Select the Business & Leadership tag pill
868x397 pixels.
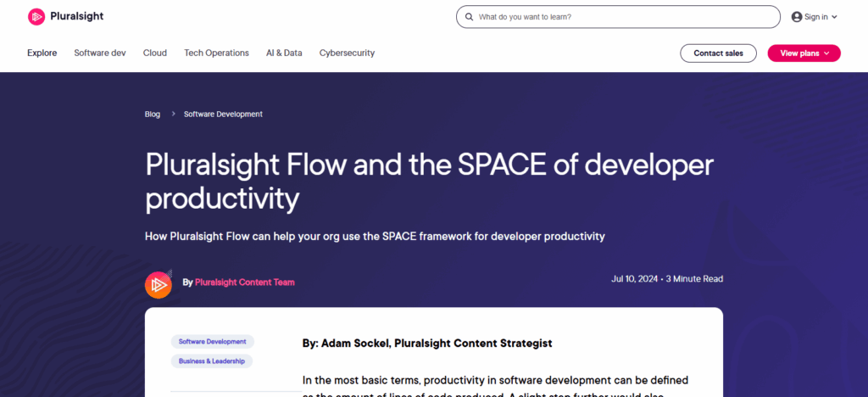[x=212, y=361]
